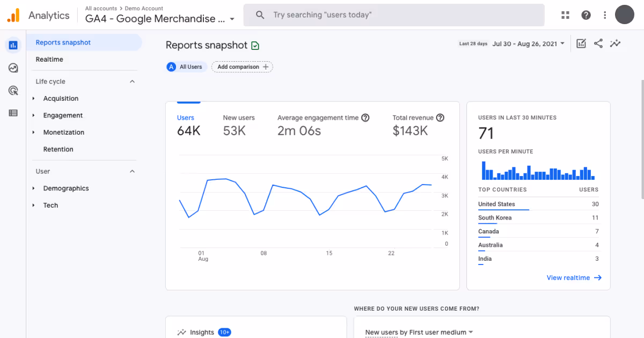Open the Help question mark icon
This screenshot has height=338, width=644.
point(586,15)
